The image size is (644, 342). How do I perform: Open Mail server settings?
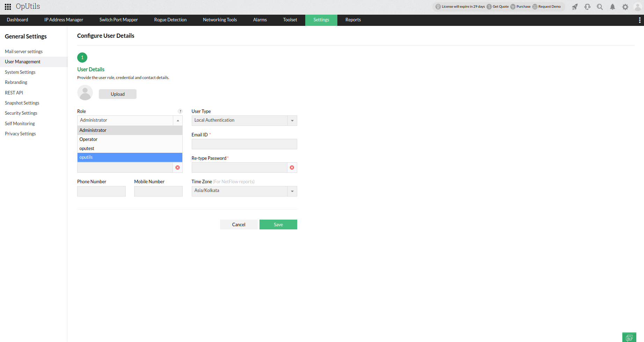[x=24, y=51]
